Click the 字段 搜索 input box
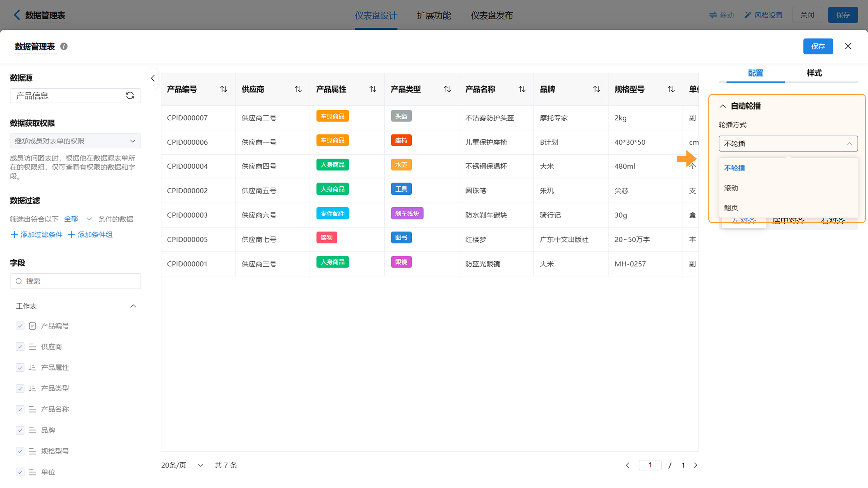868x488 pixels. pyautogui.click(x=75, y=281)
